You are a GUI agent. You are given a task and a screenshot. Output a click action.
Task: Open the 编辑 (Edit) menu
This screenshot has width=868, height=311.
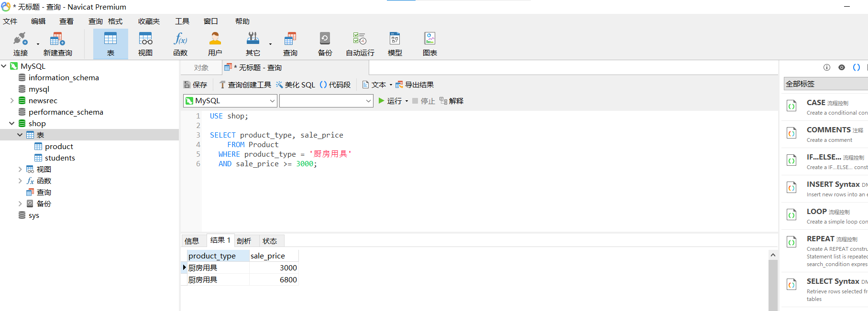click(x=38, y=21)
